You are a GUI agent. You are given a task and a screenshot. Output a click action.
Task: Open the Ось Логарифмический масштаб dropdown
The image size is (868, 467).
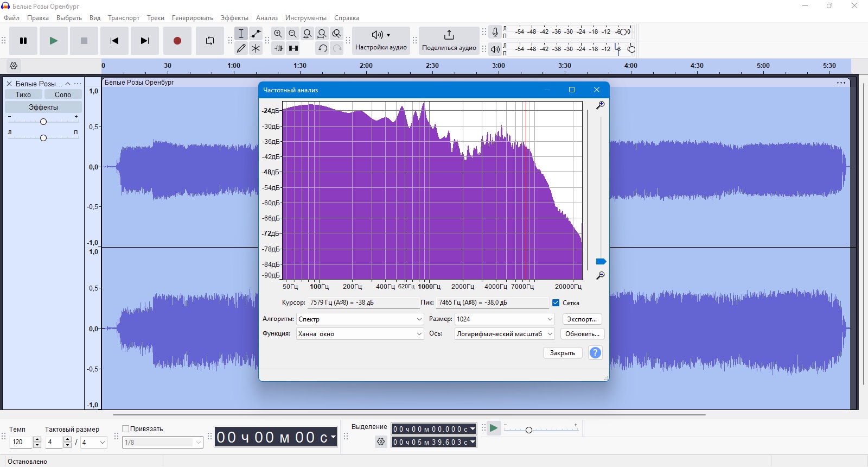tap(505, 334)
